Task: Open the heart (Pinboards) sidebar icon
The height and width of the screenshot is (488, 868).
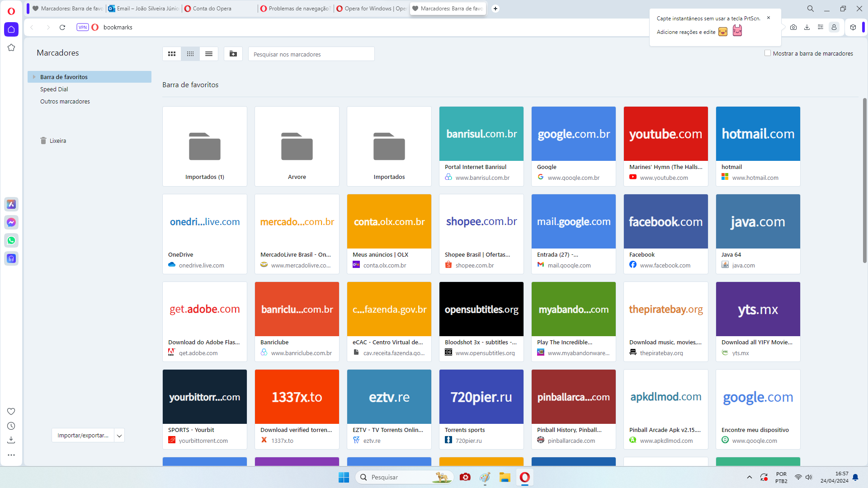Action: tap(11, 411)
